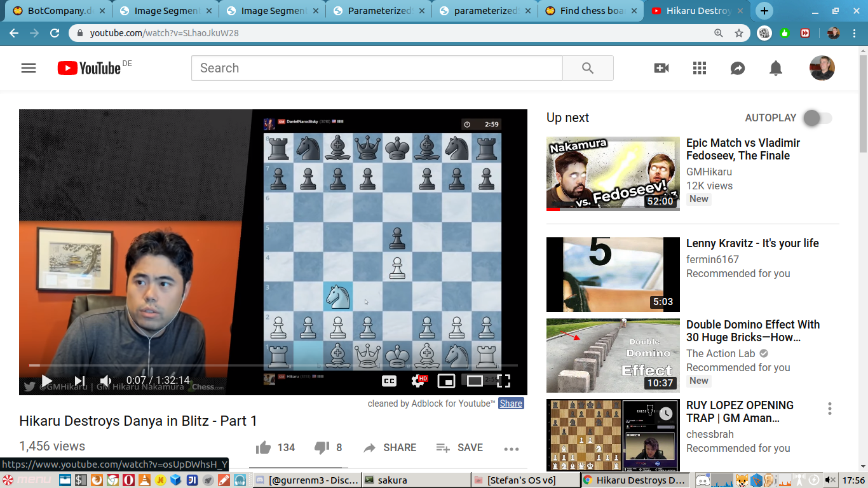Screen dimensions: 868x488
Task: Like the video with thumbs up
Action: (263, 447)
